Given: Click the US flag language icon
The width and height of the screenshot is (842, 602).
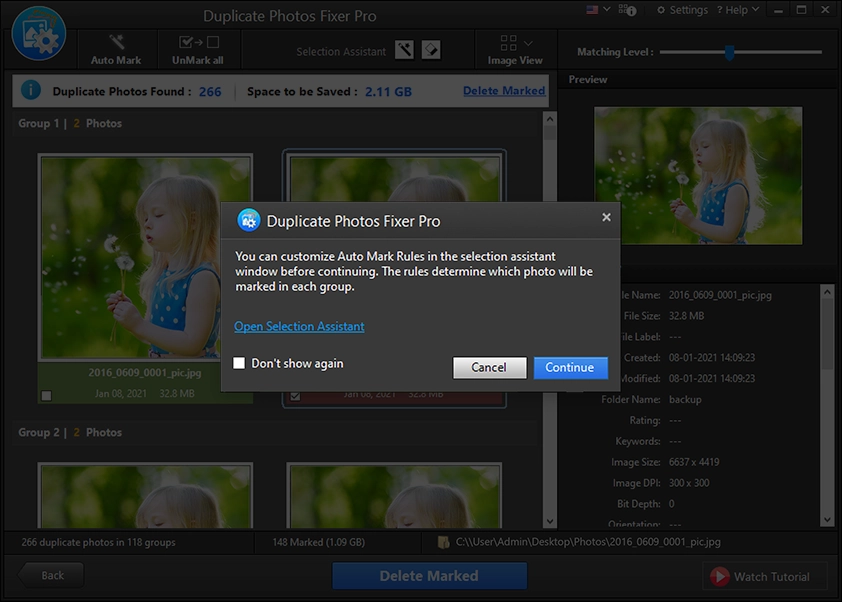Looking at the screenshot, I should click(x=592, y=10).
